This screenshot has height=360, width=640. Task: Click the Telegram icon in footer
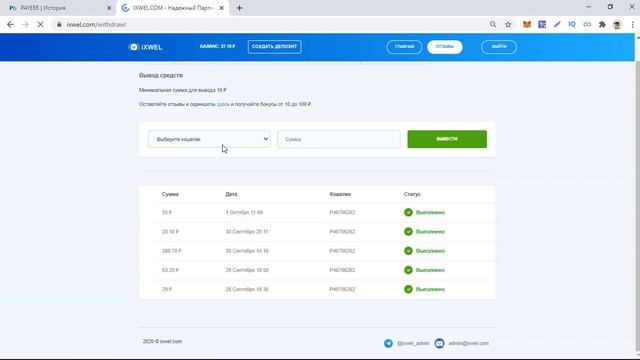388,343
